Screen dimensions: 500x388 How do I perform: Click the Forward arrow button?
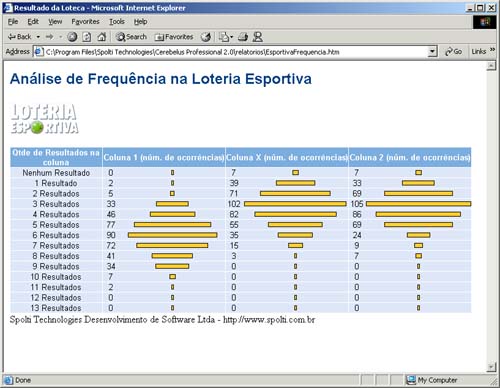click(x=50, y=37)
